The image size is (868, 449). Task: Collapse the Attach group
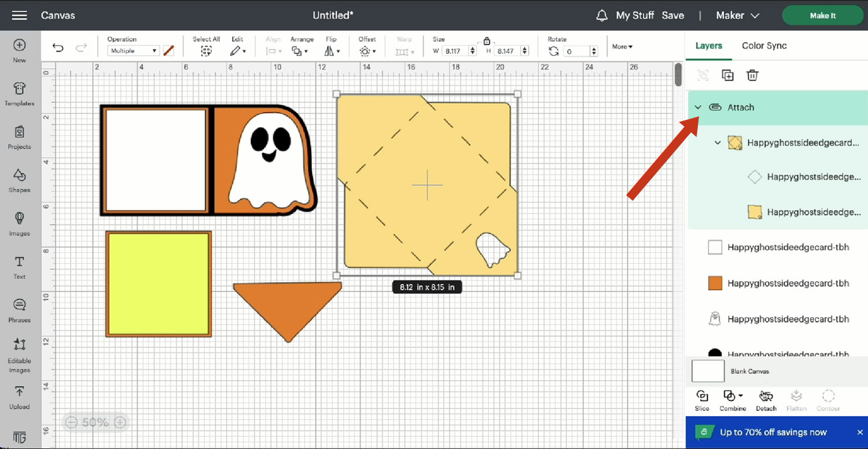click(x=698, y=108)
